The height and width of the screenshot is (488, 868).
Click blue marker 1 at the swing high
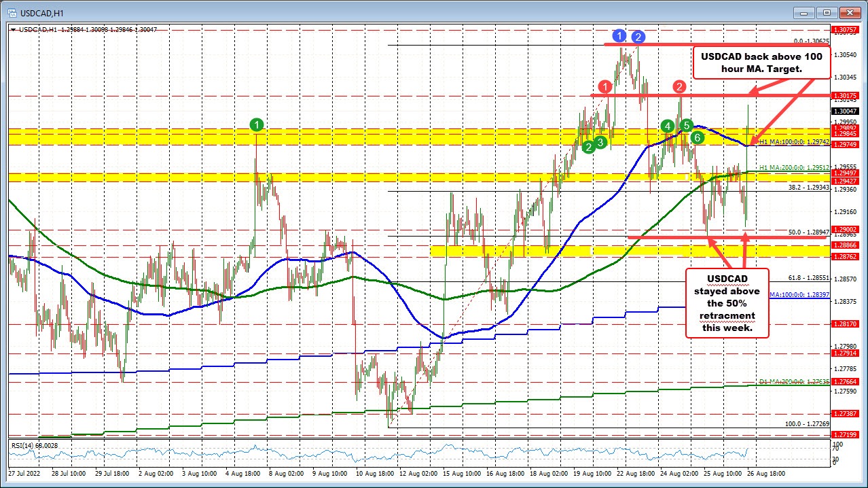point(619,36)
